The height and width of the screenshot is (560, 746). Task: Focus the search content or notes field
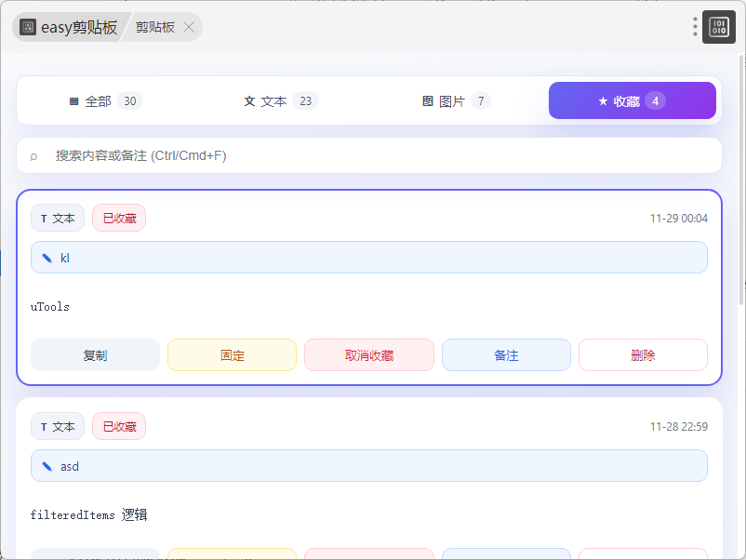tap(372, 156)
